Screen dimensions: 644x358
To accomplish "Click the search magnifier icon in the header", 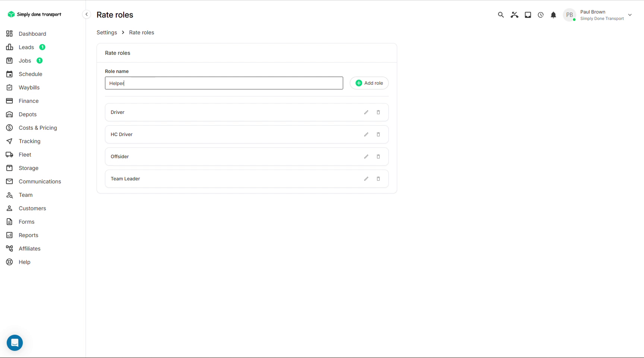I will [501, 15].
